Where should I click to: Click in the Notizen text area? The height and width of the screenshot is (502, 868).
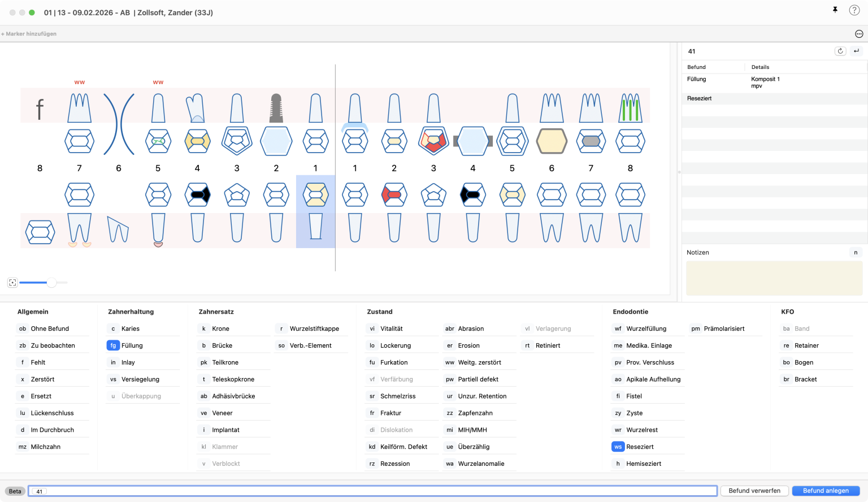773,278
